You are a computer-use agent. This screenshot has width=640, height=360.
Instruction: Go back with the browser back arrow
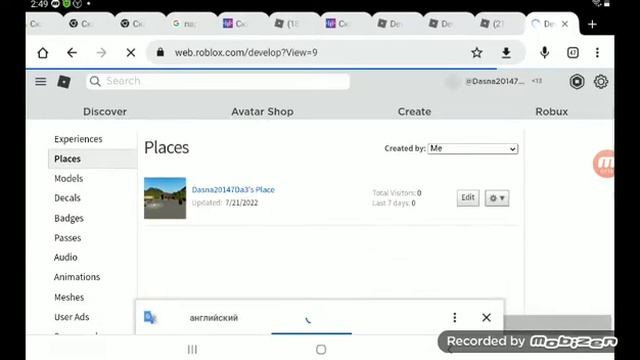pos(72,53)
